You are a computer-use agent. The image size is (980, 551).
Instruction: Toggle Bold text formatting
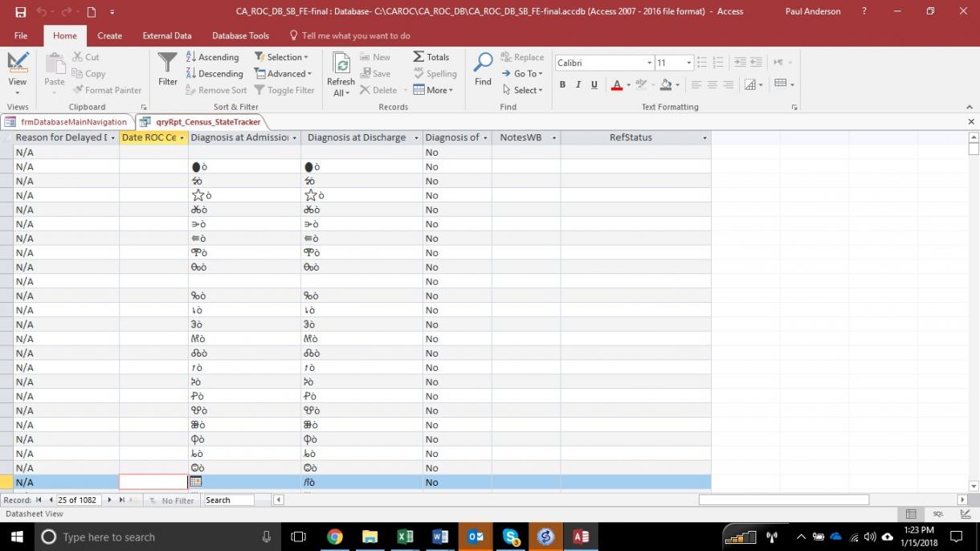[562, 85]
